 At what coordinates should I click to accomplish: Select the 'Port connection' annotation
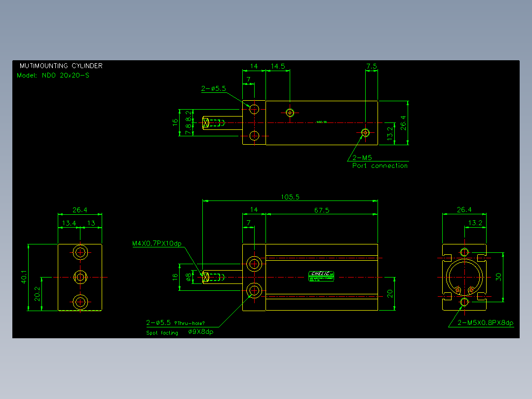(380, 166)
